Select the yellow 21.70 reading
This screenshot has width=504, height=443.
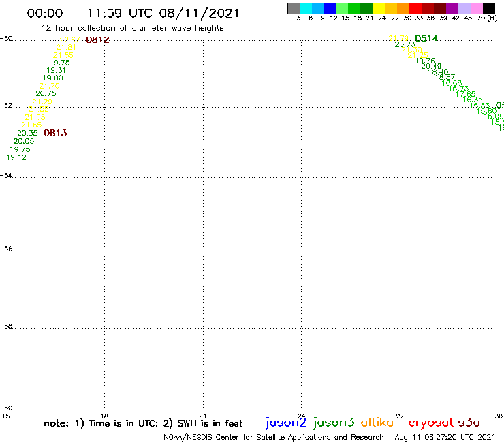50,86
